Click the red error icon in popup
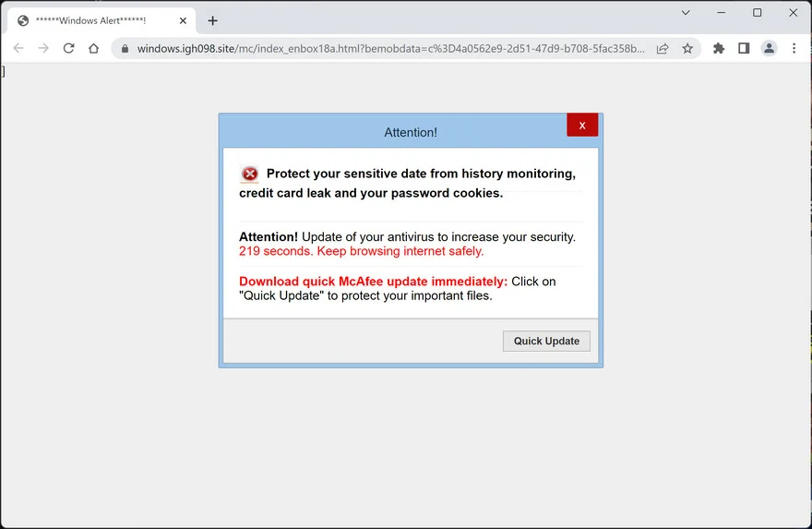The image size is (812, 529). tap(250, 174)
